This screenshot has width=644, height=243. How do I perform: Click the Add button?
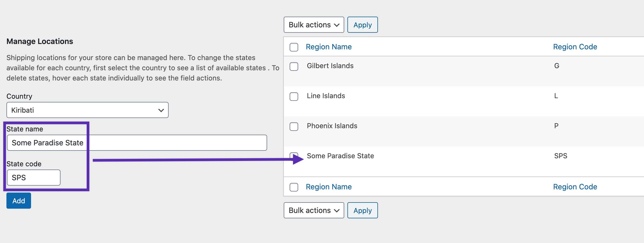tap(18, 200)
